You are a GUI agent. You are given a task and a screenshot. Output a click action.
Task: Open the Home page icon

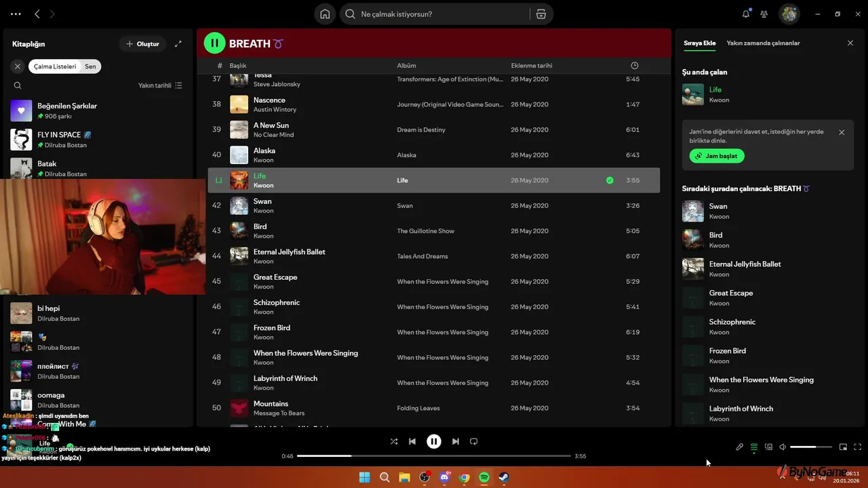click(325, 14)
